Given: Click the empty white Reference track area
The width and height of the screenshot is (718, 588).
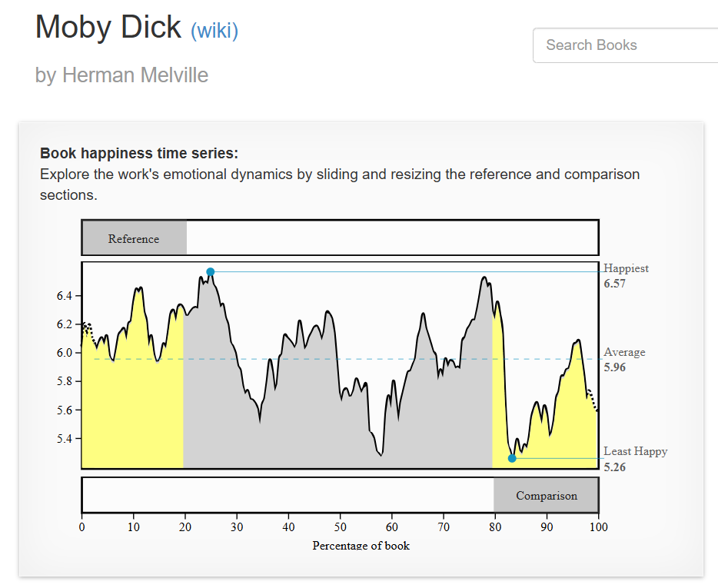Looking at the screenshot, I should coord(392,238).
